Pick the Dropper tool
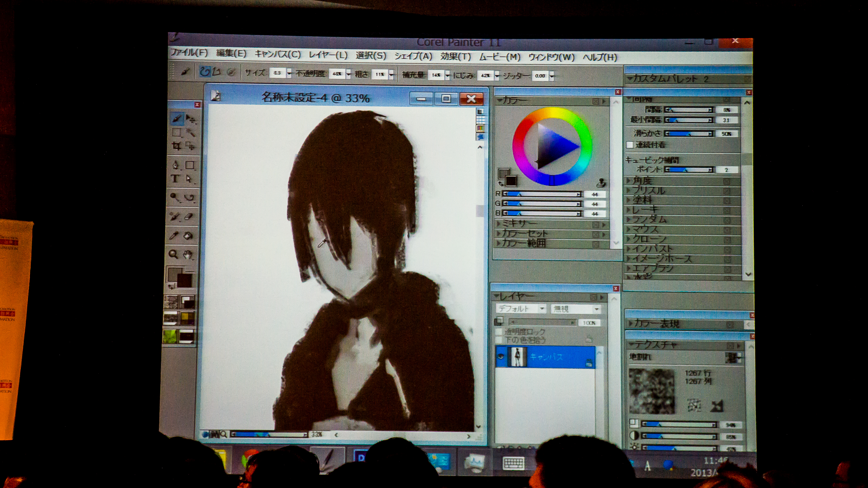Screen dimensions: 868x488 [x=174, y=236]
